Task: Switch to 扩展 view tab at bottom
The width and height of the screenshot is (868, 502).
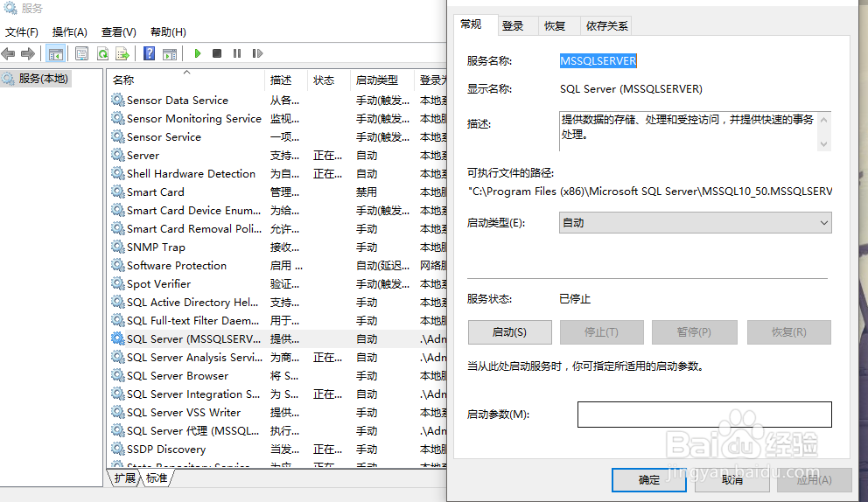Action: pyautogui.click(x=124, y=478)
